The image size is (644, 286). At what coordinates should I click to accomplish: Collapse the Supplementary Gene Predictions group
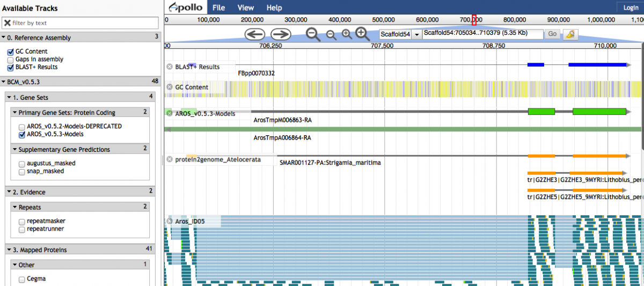[x=14, y=150]
